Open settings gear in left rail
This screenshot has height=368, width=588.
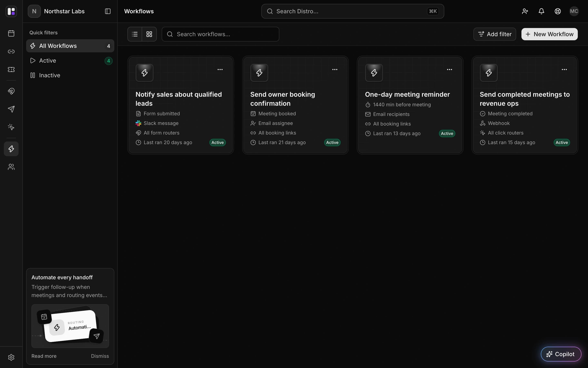tap(11, 357)
